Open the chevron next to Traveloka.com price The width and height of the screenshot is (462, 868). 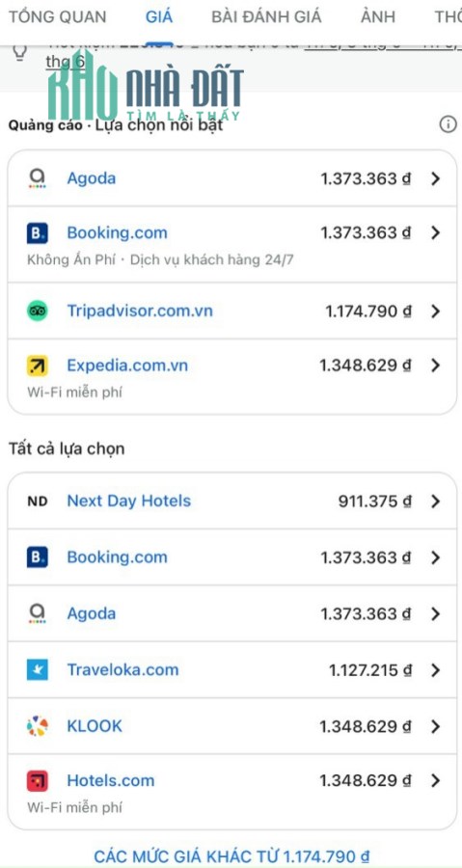[x=435, y=670]
